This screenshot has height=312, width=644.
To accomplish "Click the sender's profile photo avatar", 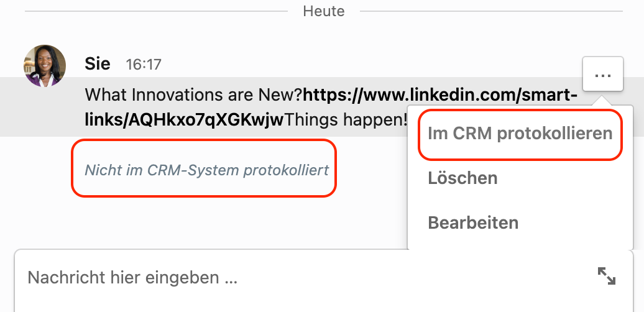I will [45, 66].
